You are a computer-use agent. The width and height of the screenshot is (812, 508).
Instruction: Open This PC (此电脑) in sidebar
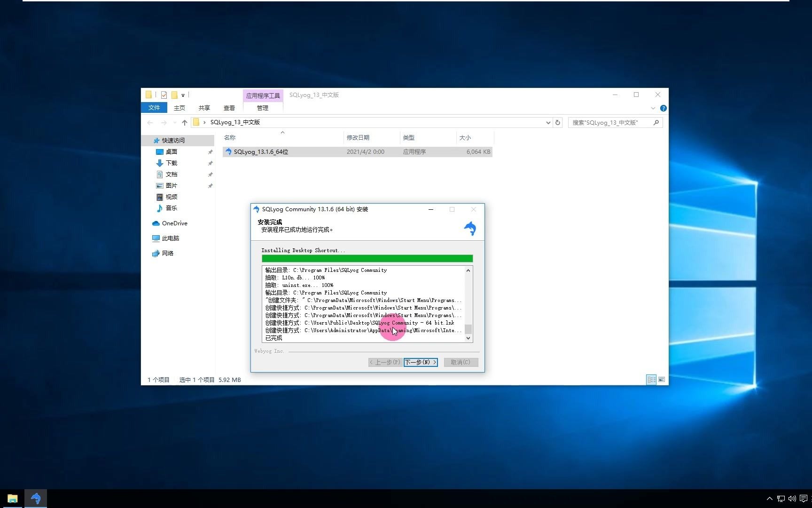click(170, 238)
